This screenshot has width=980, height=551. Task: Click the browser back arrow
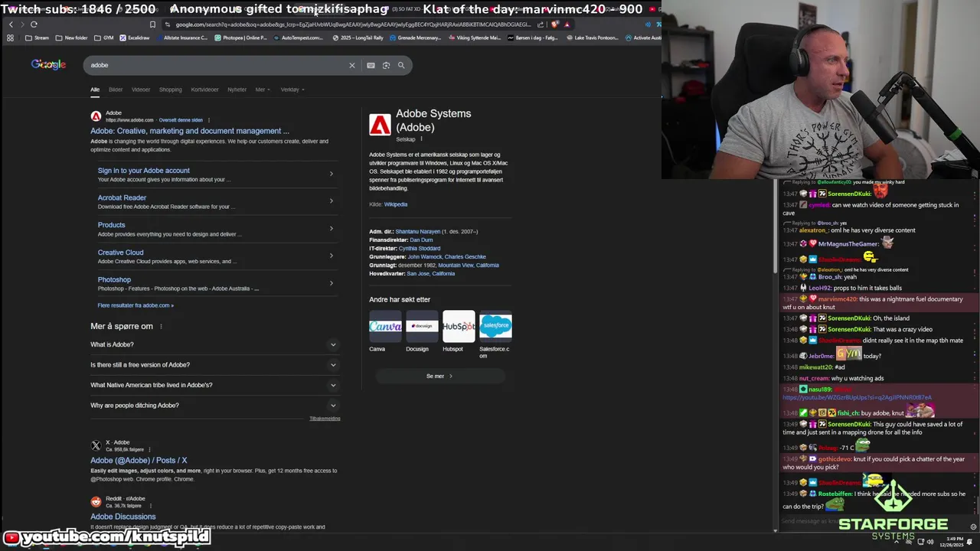click(11, 24)
